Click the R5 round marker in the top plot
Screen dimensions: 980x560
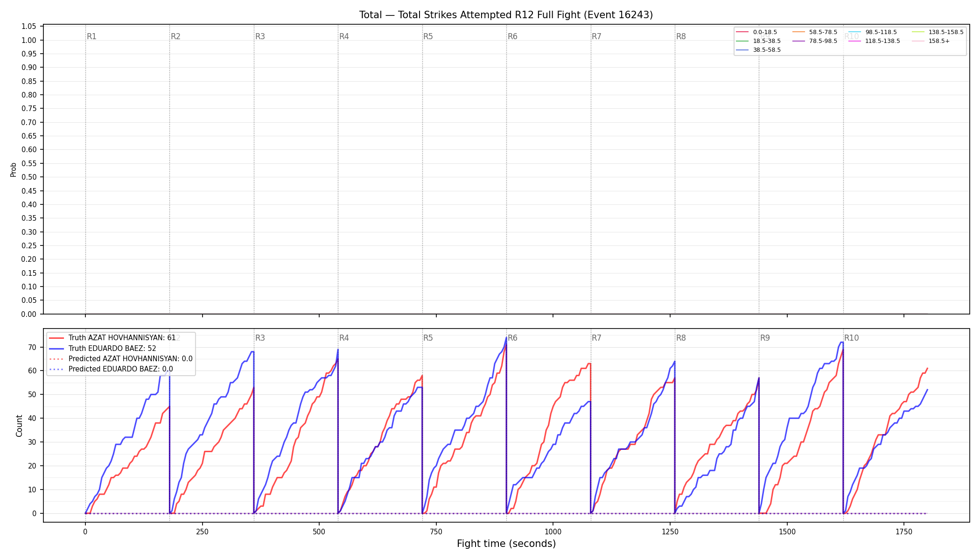click(428, 36)
